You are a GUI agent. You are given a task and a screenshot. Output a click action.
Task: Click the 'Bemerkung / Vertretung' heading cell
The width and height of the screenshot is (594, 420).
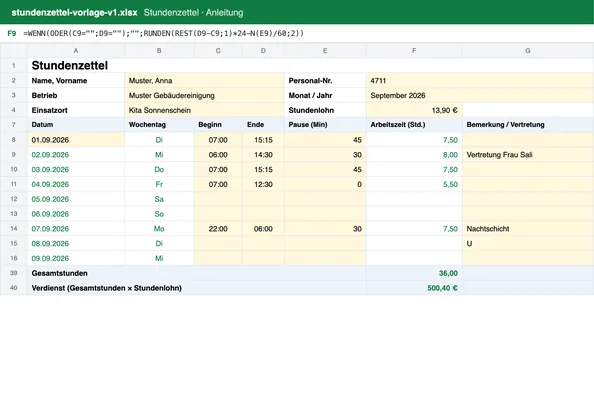(528, 125)
